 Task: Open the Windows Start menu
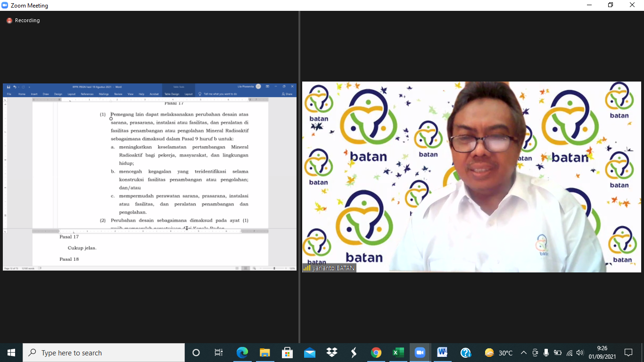click(11, 353)
